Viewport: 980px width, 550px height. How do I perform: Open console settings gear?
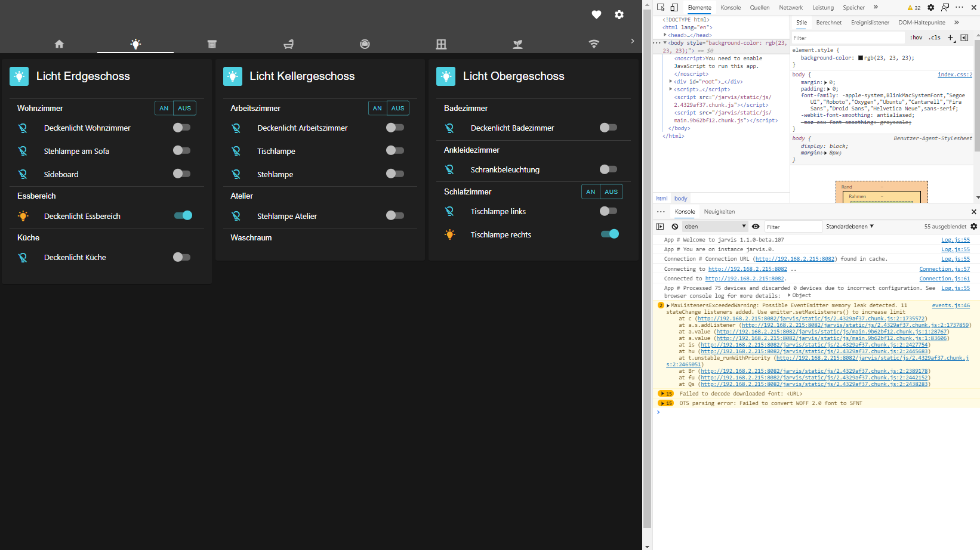click(x=974, y=227)
